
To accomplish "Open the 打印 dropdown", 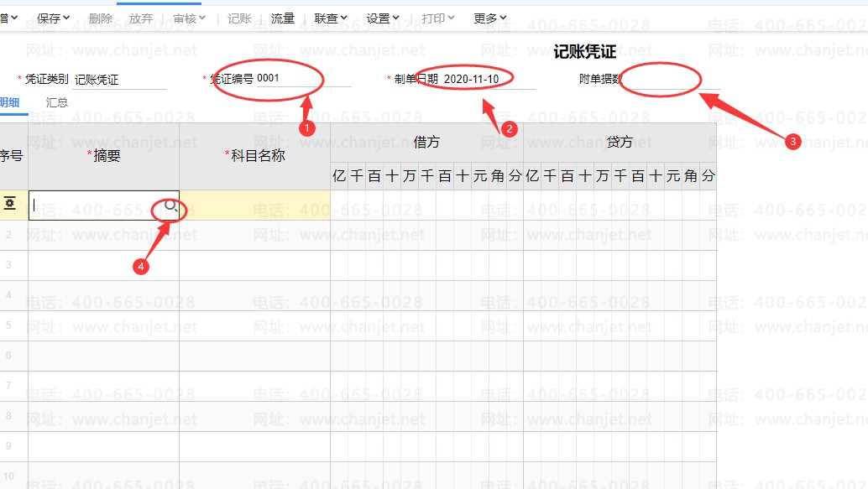I will [437, 18].
